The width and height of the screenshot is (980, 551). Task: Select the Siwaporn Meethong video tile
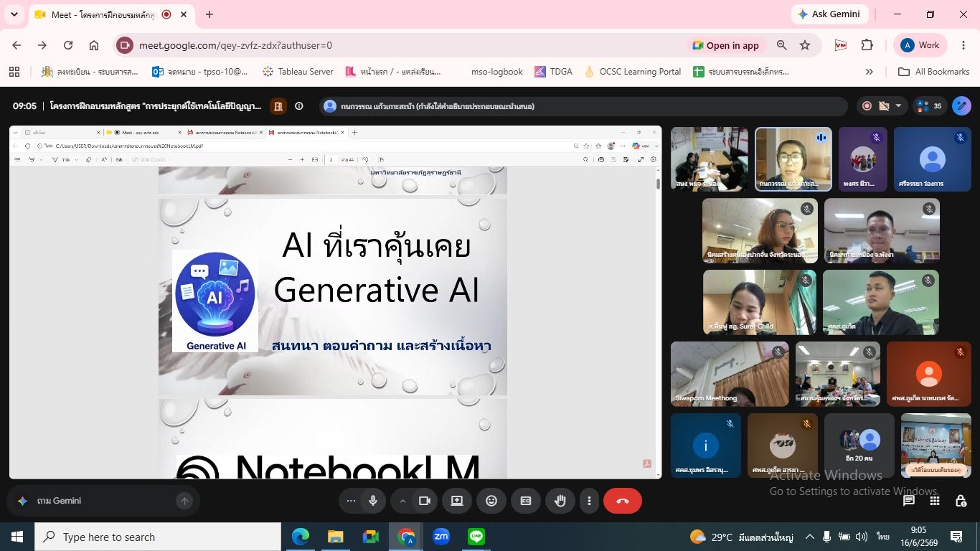click(730, 374)
